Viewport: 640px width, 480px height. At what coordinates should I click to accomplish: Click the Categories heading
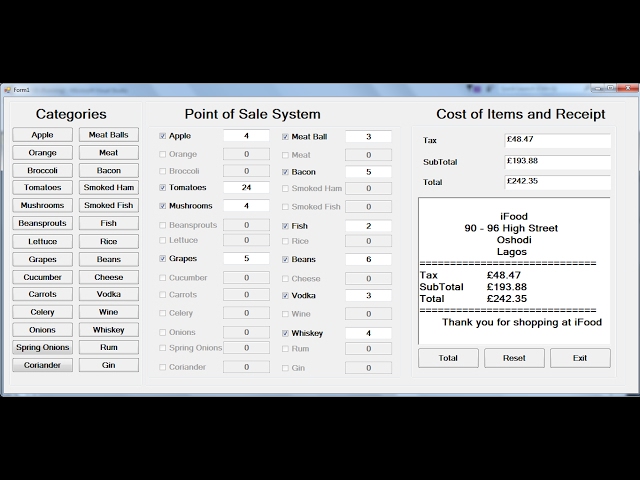[x=71, y=114]
